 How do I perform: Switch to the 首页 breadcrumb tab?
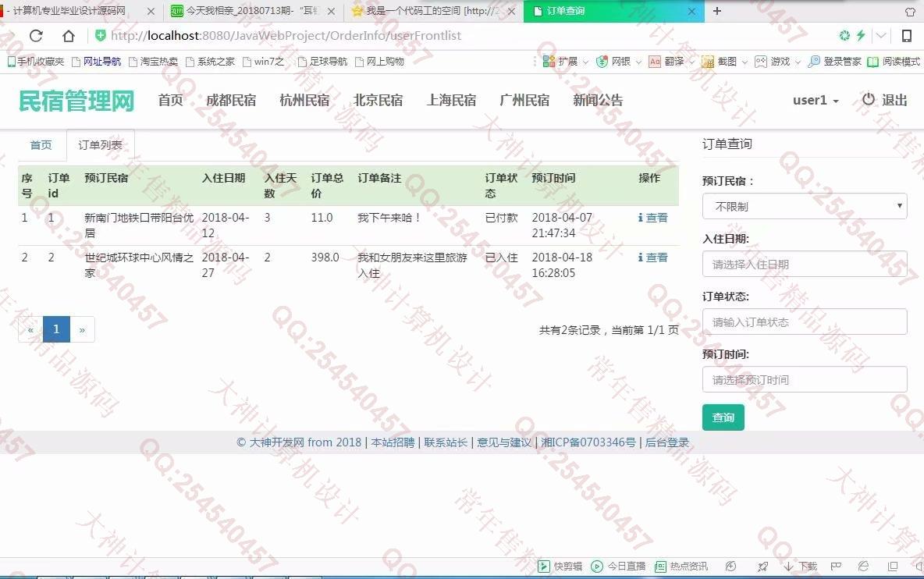pyautogui.click(x=41, y=145)
